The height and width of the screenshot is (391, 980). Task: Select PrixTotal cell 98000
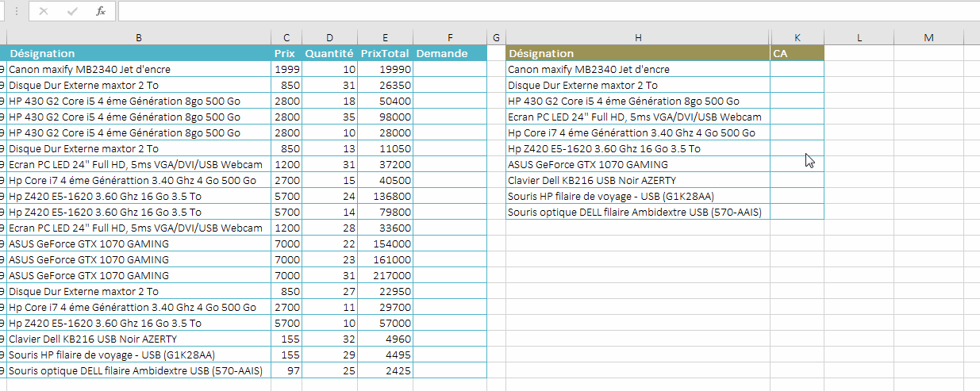coord(385,117)
